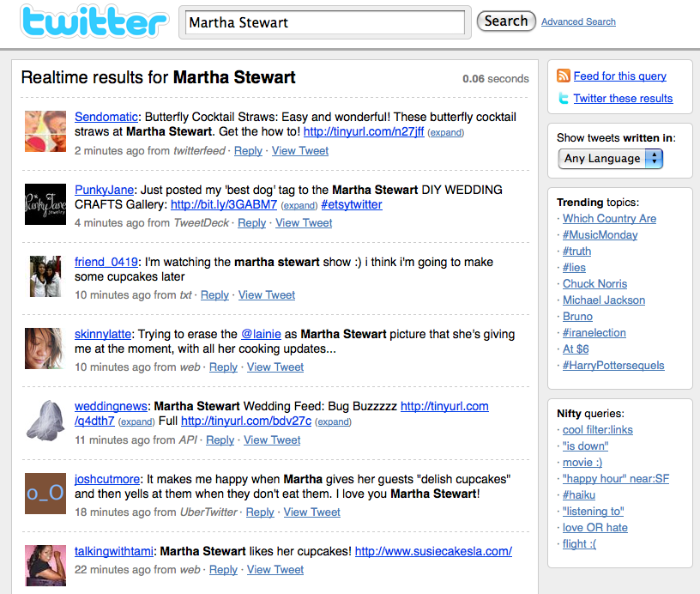
Task: Open the friend_0419 username link
Action: [106, 262]
